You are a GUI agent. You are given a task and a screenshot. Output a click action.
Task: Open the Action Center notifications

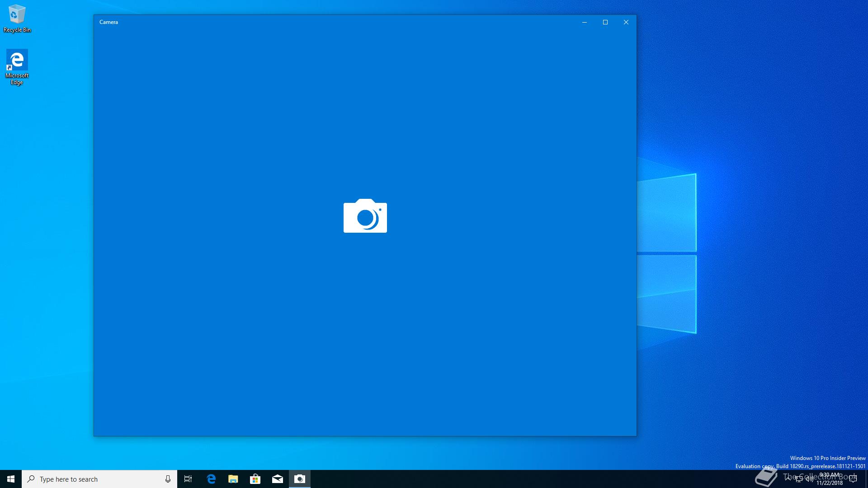point(853,479)
